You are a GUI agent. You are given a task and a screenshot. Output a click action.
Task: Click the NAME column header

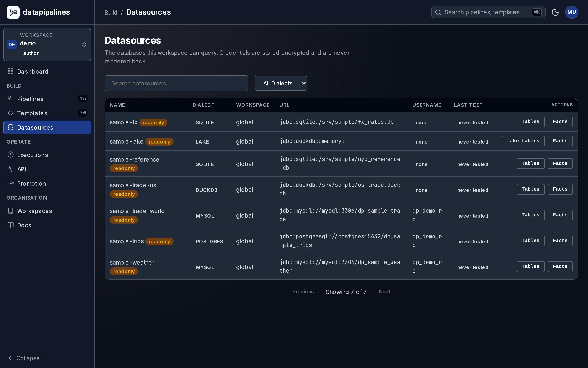[117, 105]
